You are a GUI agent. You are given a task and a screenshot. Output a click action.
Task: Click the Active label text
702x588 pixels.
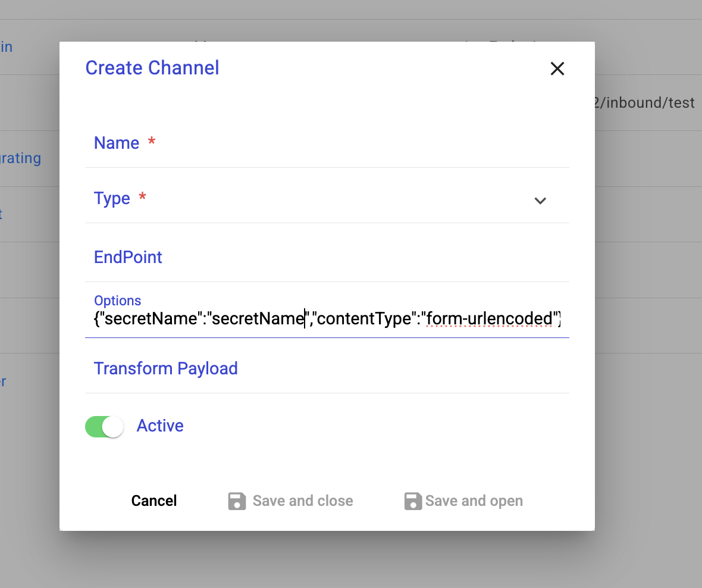coord(160,426)
